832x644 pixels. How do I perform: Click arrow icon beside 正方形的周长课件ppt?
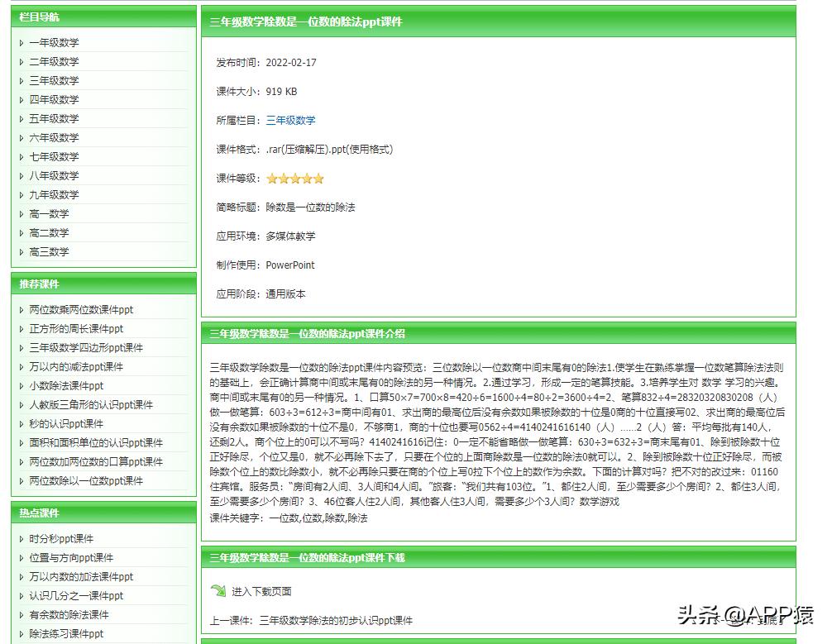coord(20,328)
